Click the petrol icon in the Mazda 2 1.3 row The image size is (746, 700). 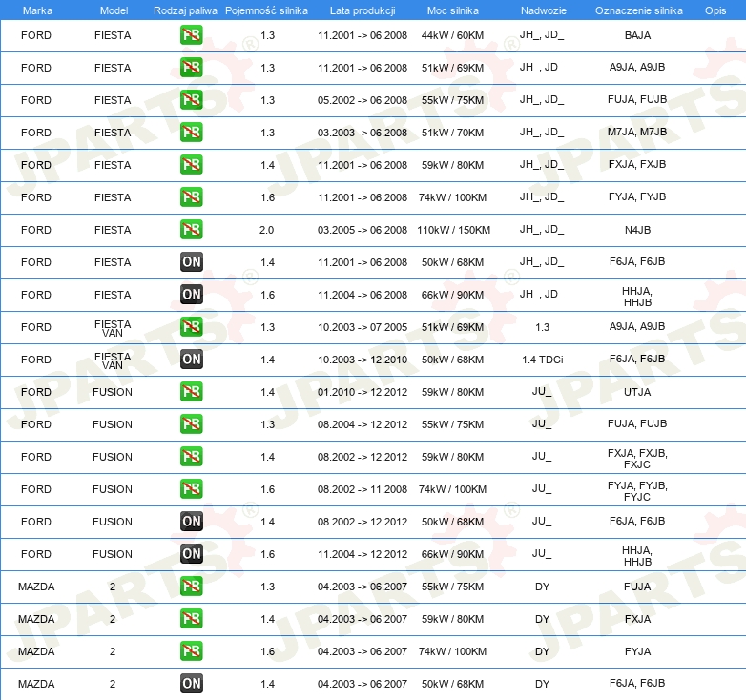pyautogui.click(x=191, y=587)
